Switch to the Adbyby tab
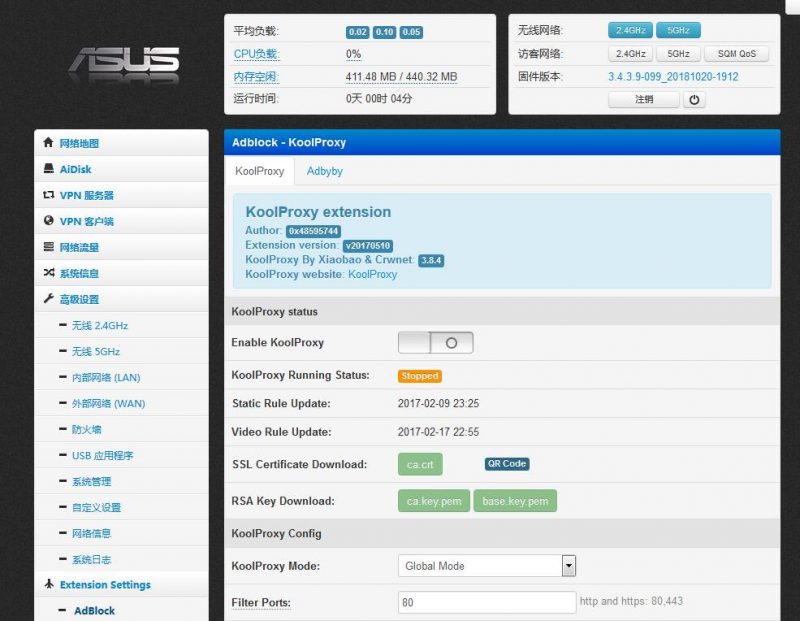The width and height of the screenshot is (800, 621). 325,171
